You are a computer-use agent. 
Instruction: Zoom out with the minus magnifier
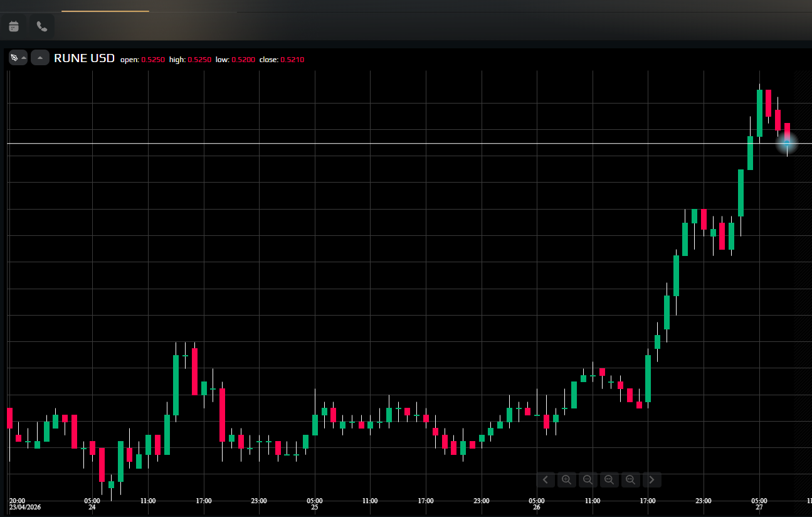pyautogui.click(x=588, y=480)
